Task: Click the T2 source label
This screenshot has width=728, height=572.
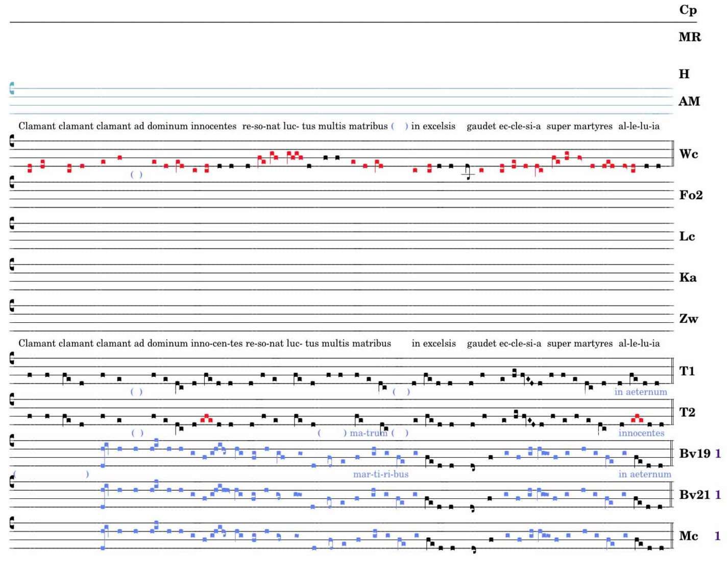Action: point(687,412)
